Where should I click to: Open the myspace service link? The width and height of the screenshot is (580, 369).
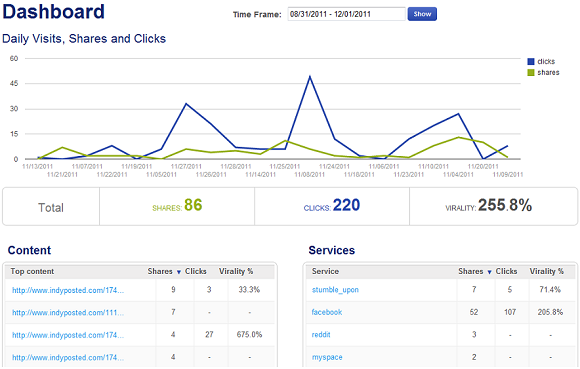(327, 357)
